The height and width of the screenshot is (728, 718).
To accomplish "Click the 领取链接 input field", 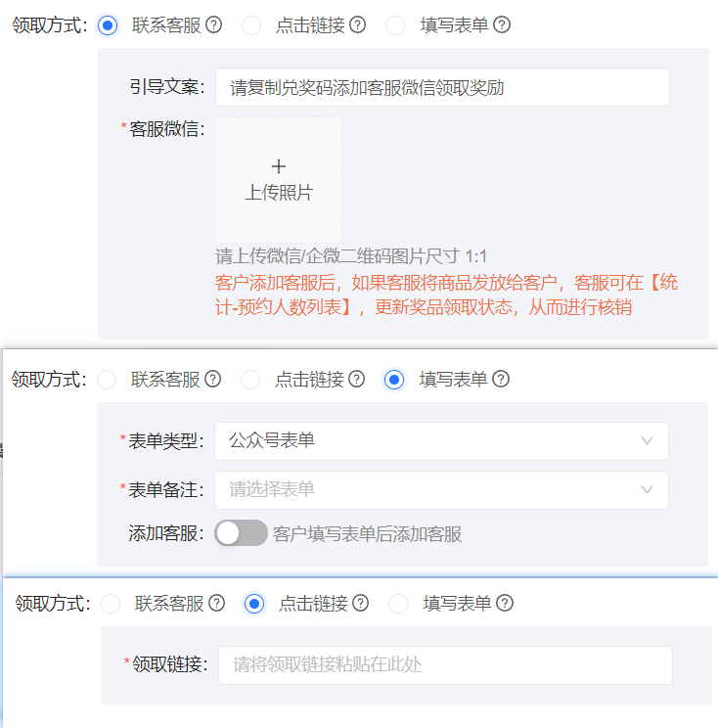I will [x=445, y=665].
